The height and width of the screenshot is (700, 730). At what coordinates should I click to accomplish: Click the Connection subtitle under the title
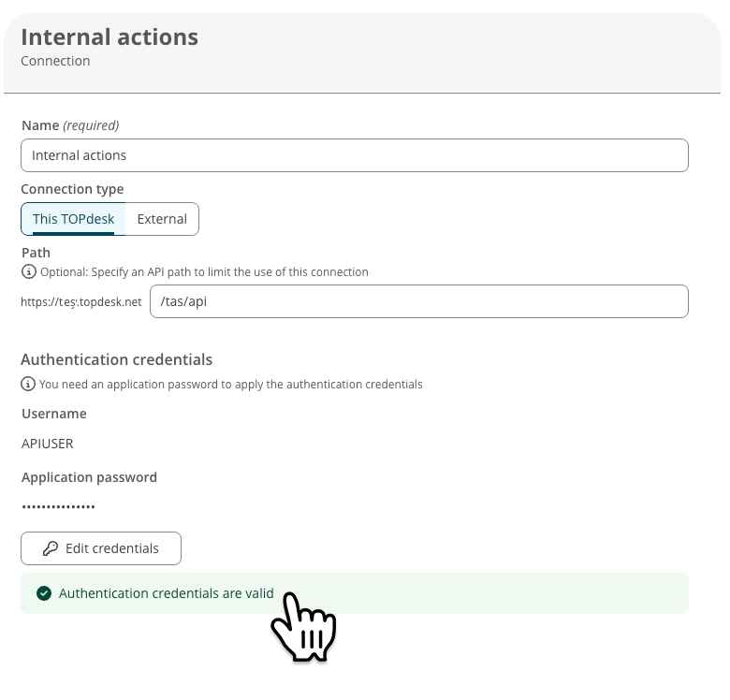55,61
